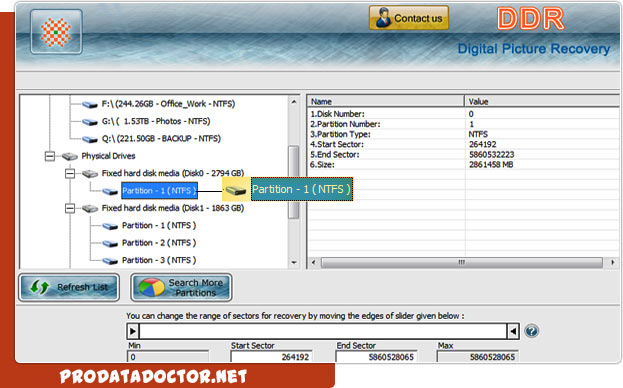Click the DDR checkered logo icon
The image size is (623, 388).
(56, 32)
